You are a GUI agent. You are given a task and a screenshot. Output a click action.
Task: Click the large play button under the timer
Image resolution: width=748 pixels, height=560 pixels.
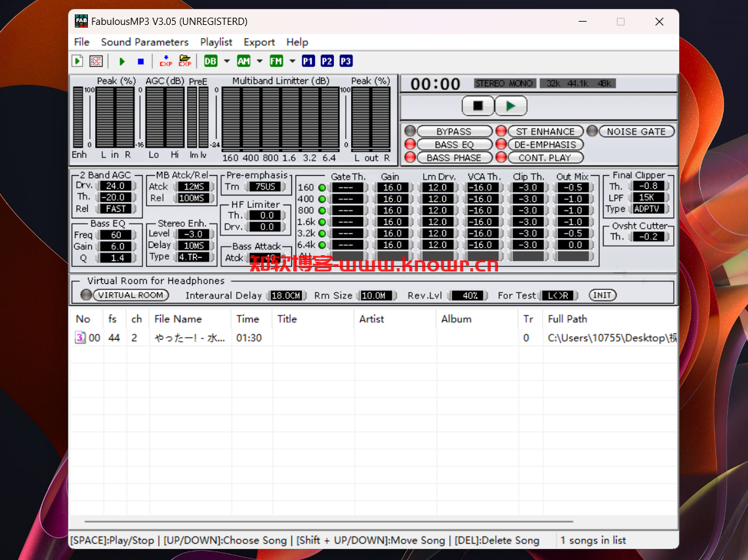tap(511, 106)
